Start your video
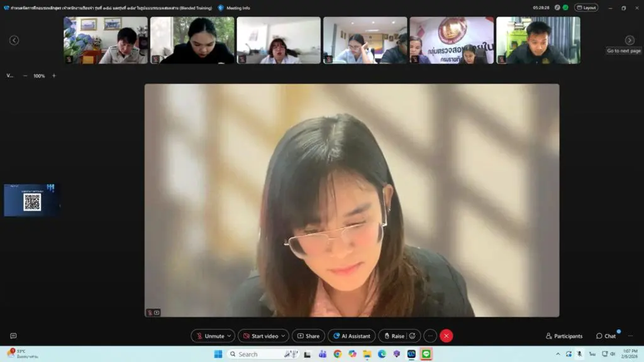The width and height of the screenshot is (644, 362). 263,336
